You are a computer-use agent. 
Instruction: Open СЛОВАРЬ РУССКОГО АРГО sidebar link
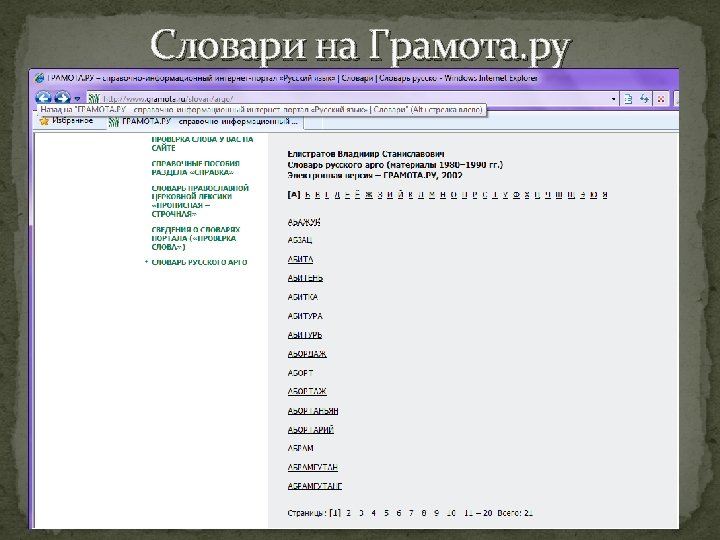[x=199, y=262]
